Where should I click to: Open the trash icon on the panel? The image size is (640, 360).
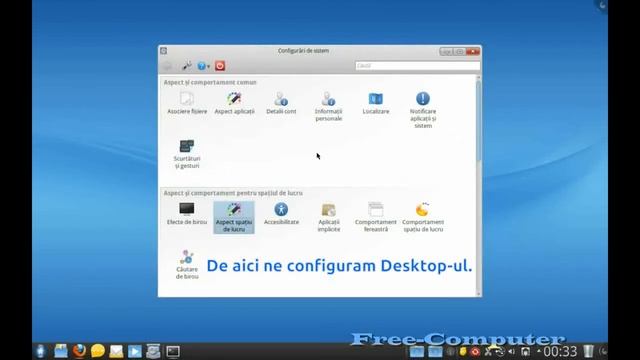(588, 351)
